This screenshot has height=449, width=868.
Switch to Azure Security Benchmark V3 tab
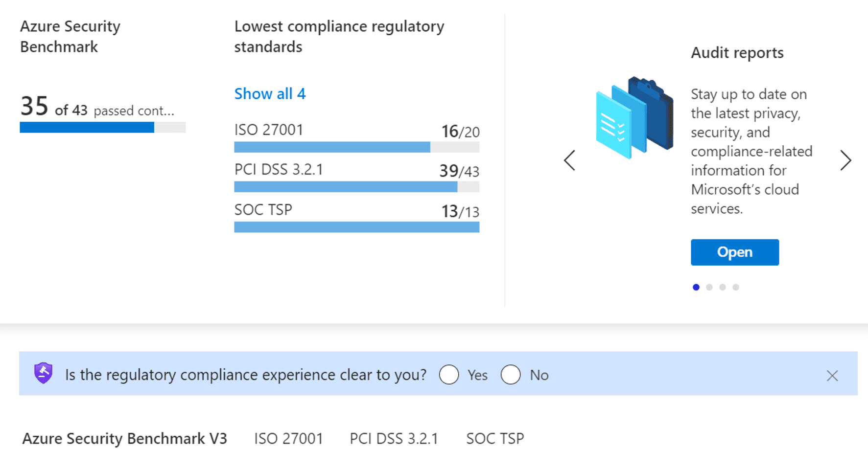tap(125, 438)
